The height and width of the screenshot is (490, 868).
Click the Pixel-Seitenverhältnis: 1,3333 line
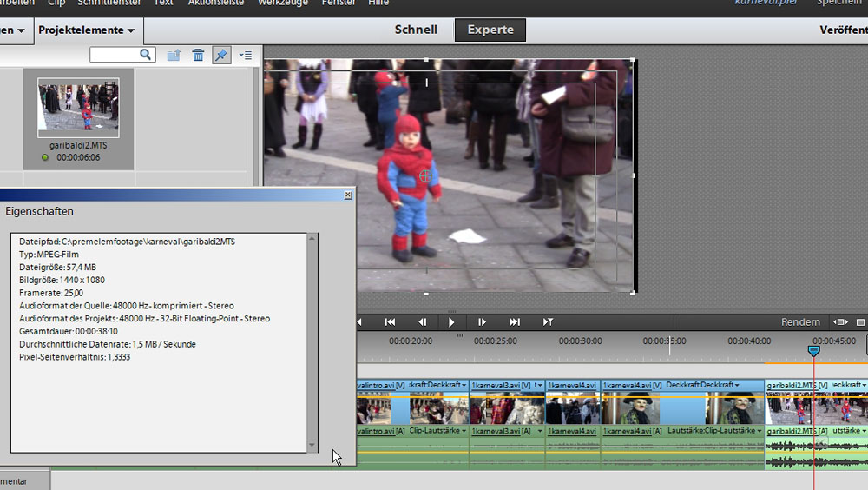[x=74, y=357]
